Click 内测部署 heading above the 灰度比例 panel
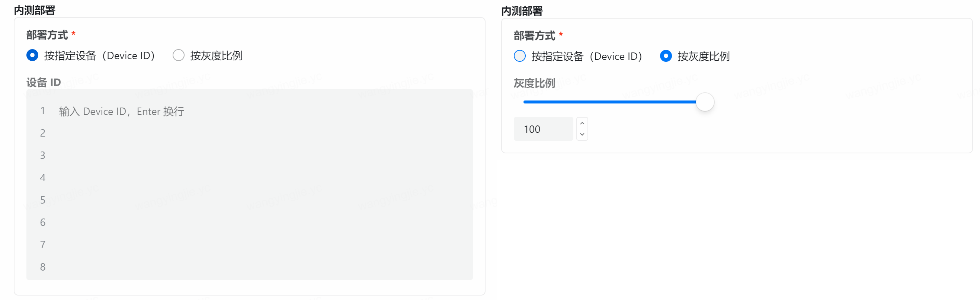980x300 pixels. (522, 11)
